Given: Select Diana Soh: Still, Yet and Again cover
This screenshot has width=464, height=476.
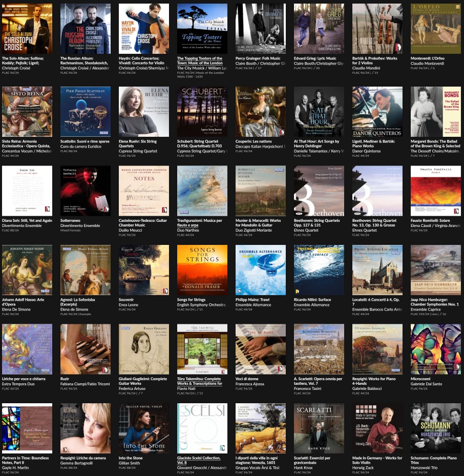Looking at the screenshot, I should (27, 191).
